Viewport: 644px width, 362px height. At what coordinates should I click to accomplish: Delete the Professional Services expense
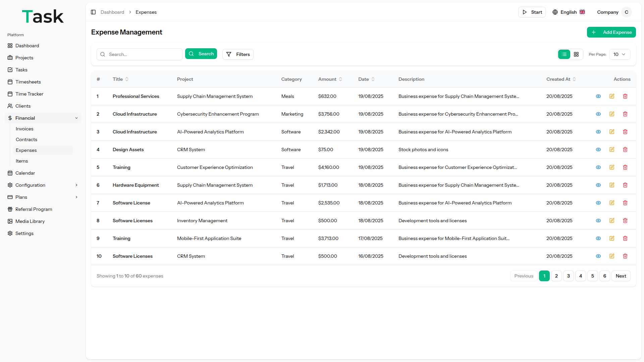(x=625, y=96)
